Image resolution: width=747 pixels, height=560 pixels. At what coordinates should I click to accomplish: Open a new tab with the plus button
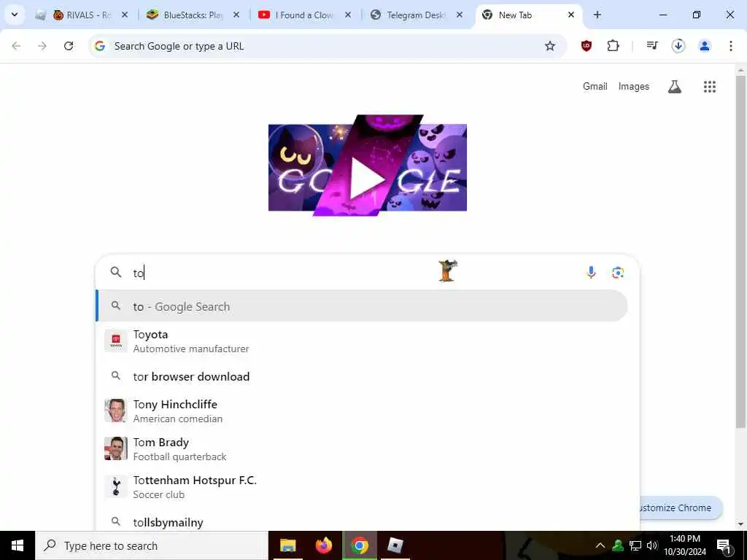[597, 15]
